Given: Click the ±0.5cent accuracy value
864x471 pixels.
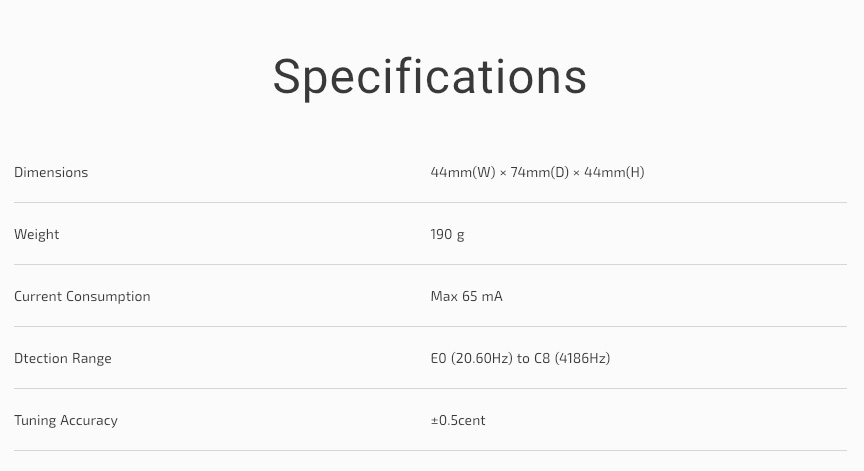Looking at the screenshot, I should tap(458, 420).
